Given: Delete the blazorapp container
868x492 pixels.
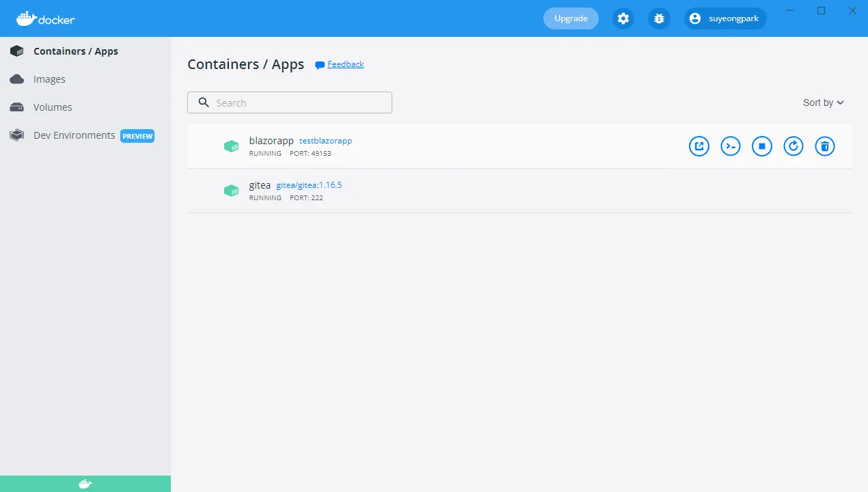Looking at the screenshot, I should pyautogui.click(x=825, y=146).
